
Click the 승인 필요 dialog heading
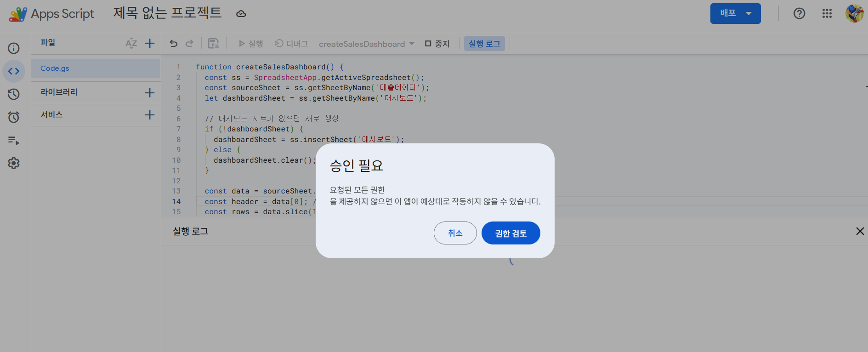tap(357, 165)
